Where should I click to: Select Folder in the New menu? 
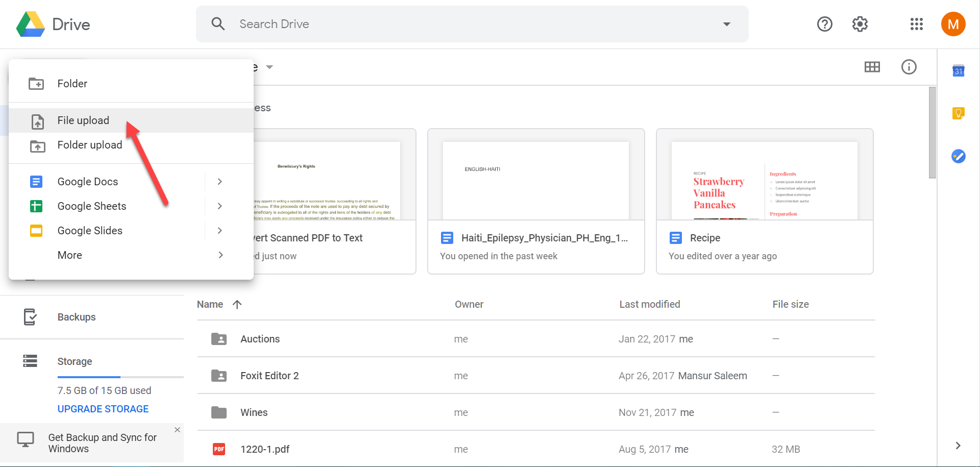131,84
